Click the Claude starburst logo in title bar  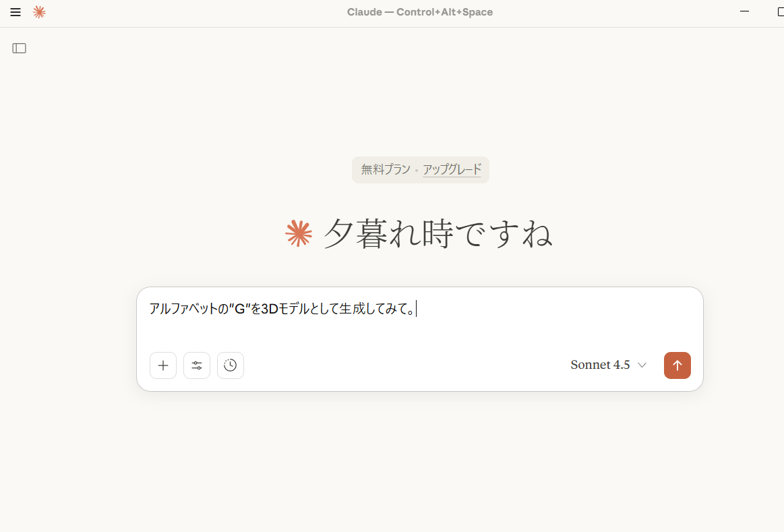[x=39, y=12]
